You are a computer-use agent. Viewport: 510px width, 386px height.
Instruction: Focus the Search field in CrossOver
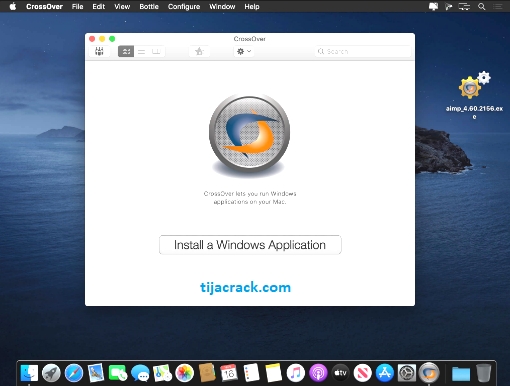(363, 51)
